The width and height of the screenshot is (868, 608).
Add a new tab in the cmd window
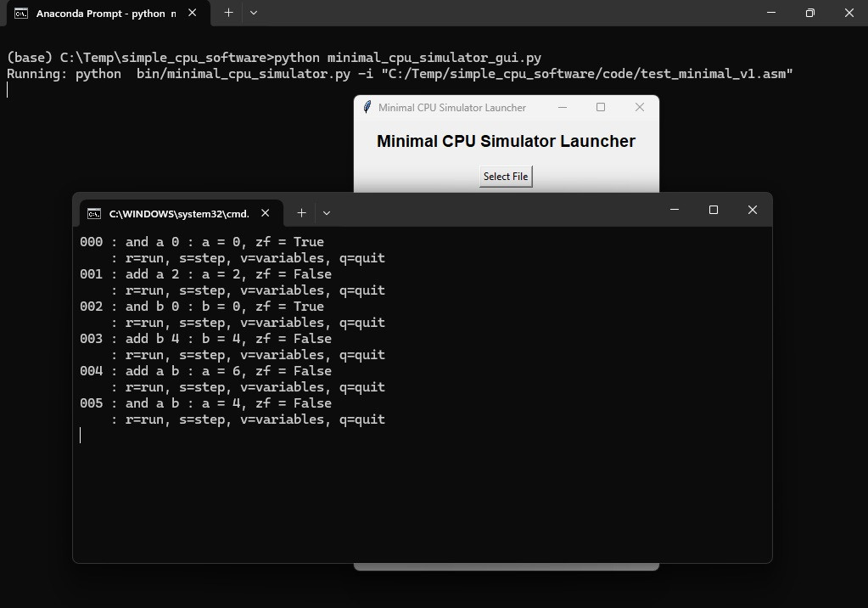pyautogui.click(x=301, y=213)
